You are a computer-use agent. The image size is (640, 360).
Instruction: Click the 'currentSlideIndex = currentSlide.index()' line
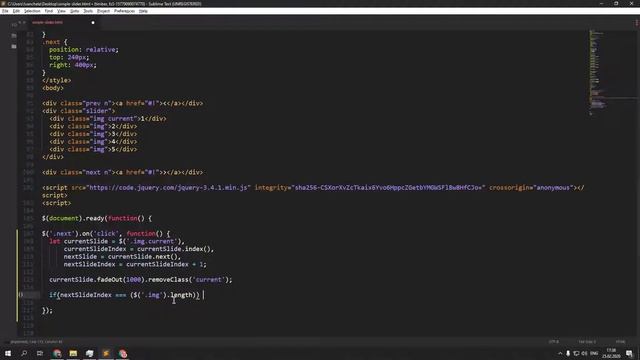[138, 249]
